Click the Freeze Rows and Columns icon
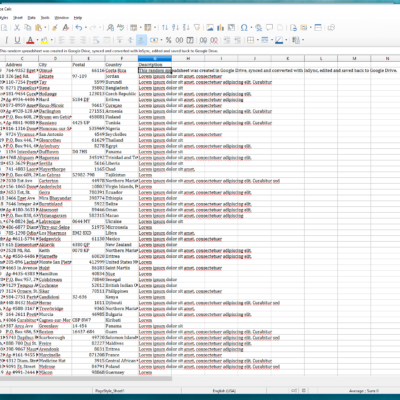This screenshot has height=400, width=400. pyautogui.click(x=304, y=28)
